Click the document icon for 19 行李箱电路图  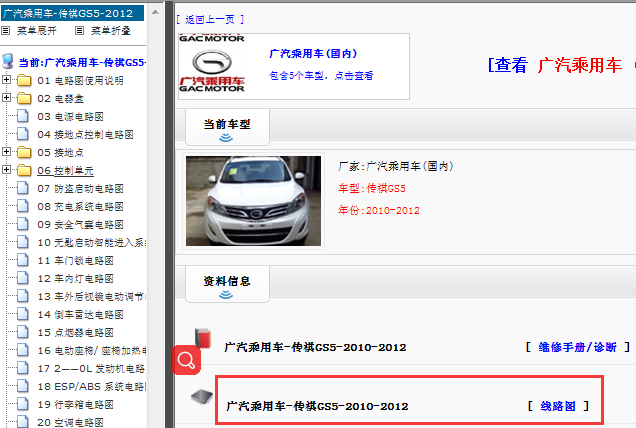23,404
